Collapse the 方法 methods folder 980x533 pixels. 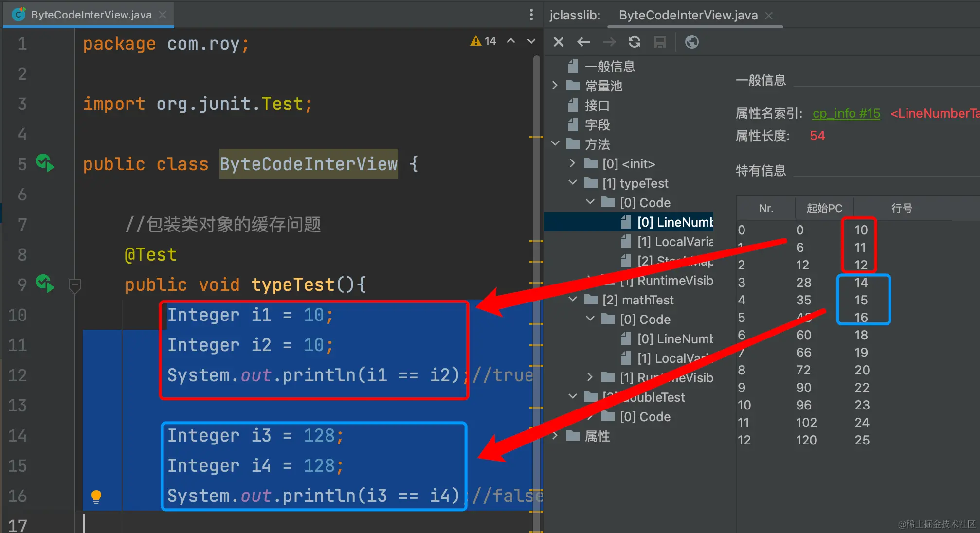555,144
